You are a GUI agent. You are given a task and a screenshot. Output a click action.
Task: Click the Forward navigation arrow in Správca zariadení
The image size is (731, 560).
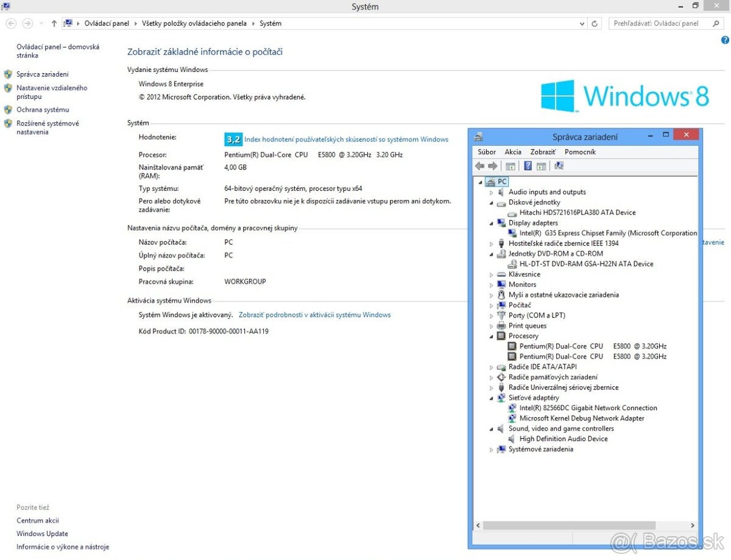[493, 165]
